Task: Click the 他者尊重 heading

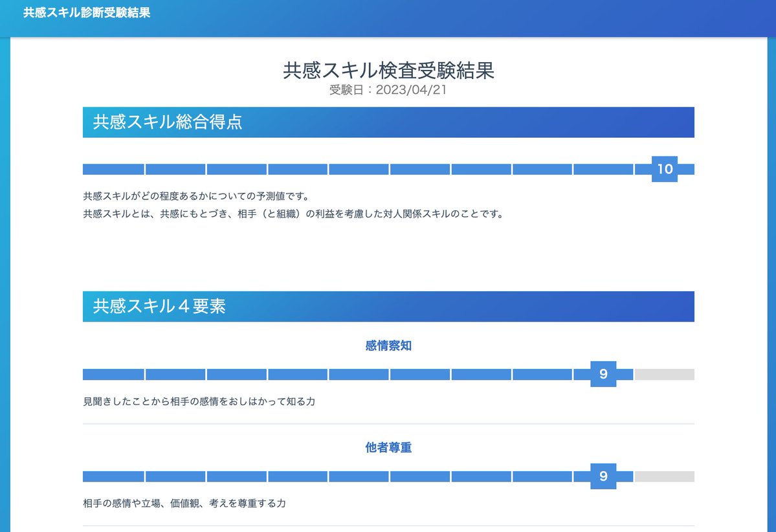Action: pos(388,447)
